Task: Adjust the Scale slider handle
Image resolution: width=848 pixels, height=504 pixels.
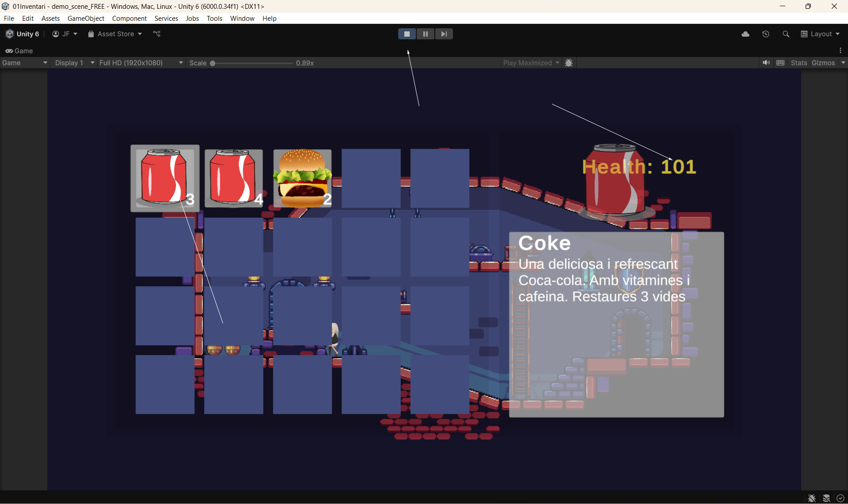Action: 213,63
